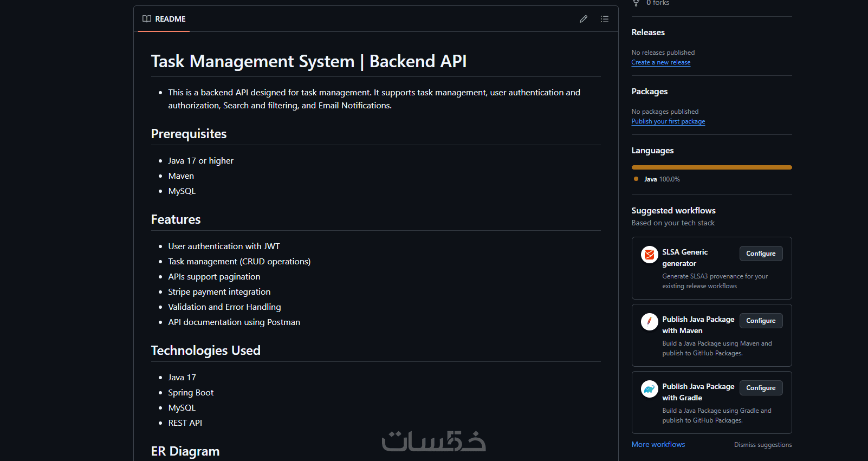This screenshot has height=461, width=868.
Task: Configure Publish Java Package with Maven
Action: coord(761,321)
